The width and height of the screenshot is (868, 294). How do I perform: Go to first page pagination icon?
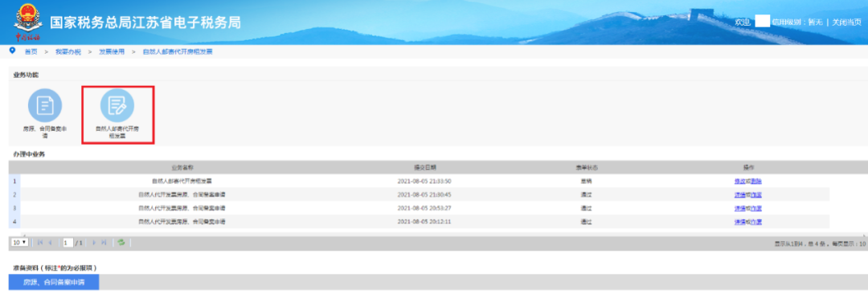(40, 243)
